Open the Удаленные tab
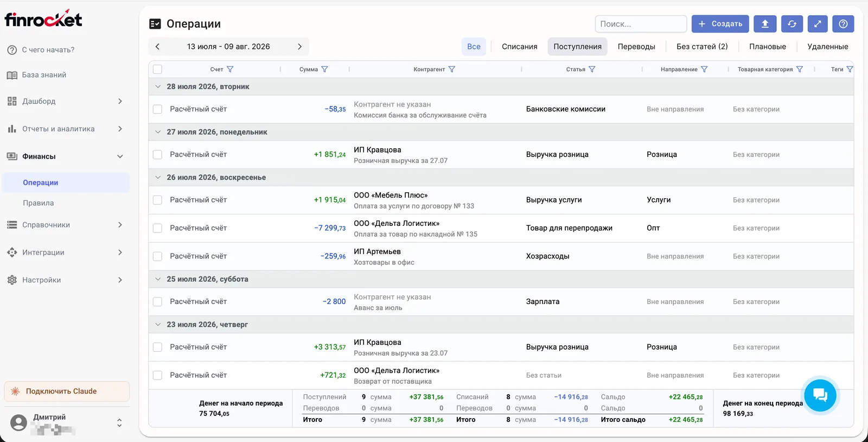The image size is (868, 442). [x=827, y=47]
